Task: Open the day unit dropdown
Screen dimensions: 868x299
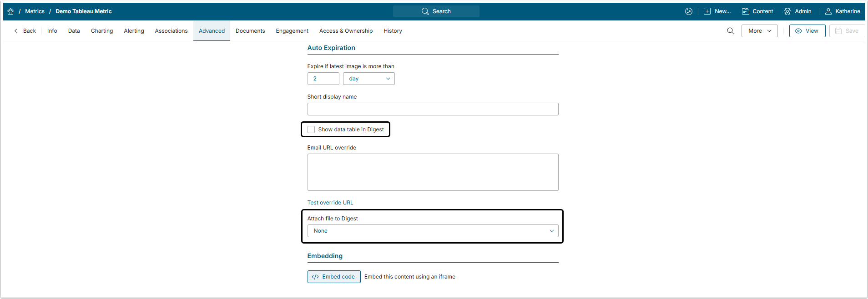Action: (368, 79)
